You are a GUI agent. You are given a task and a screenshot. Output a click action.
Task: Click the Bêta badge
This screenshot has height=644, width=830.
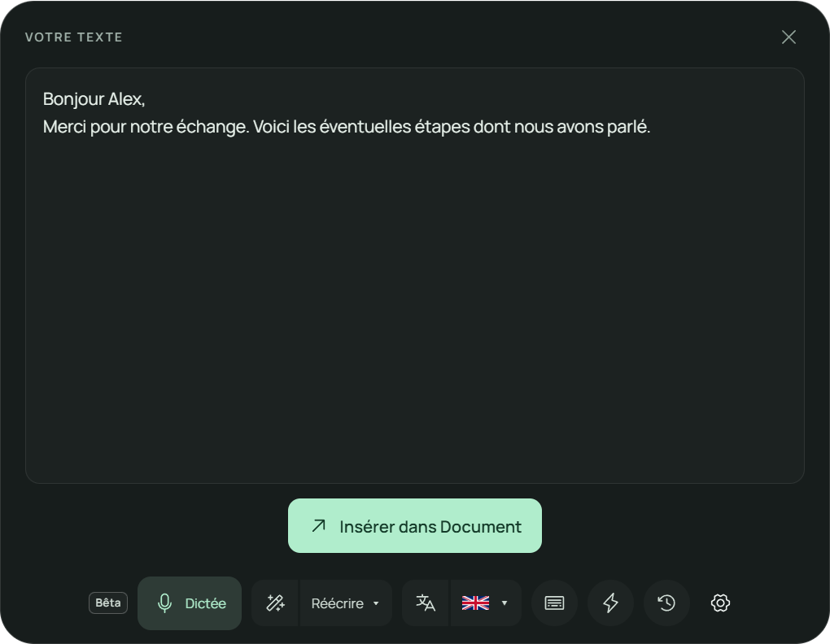coord(108,603)
